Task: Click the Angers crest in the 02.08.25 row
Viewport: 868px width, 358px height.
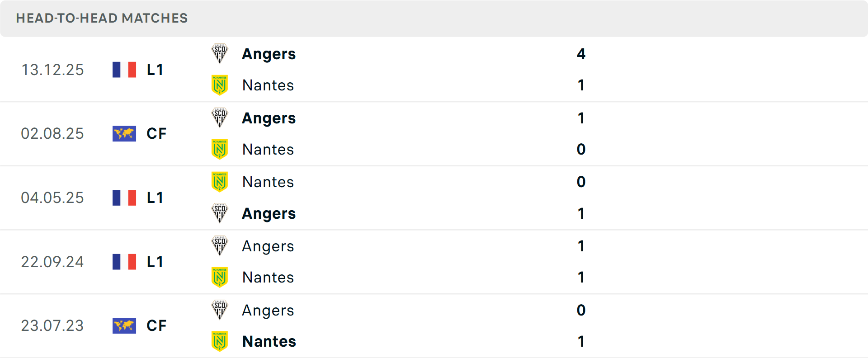Action: pyautogui.click(x=220, y=118)
